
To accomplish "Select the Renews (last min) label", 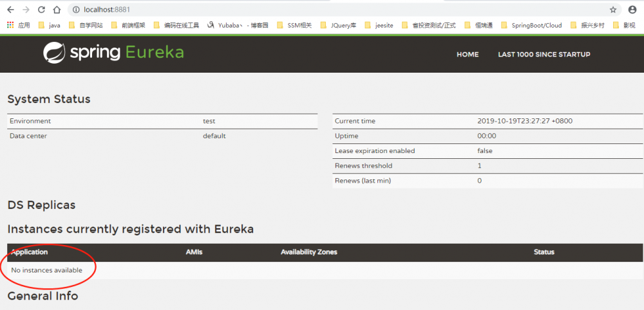I will [x=363, y=181].
